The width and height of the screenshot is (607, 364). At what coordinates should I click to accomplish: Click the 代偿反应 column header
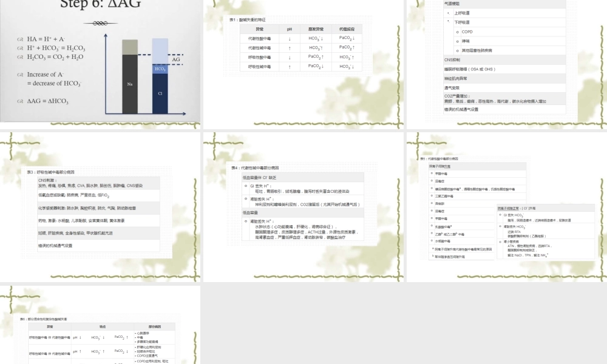347,29
